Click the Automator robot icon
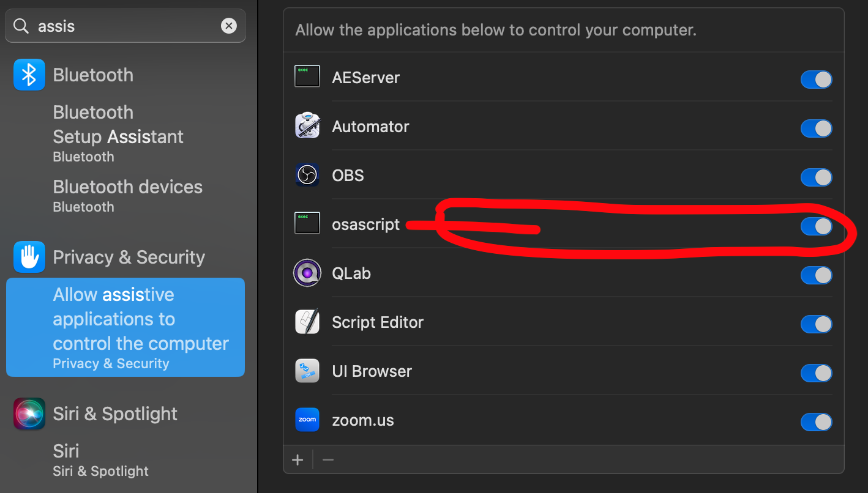This screenshot has width=868, height=493. (307, 126)
